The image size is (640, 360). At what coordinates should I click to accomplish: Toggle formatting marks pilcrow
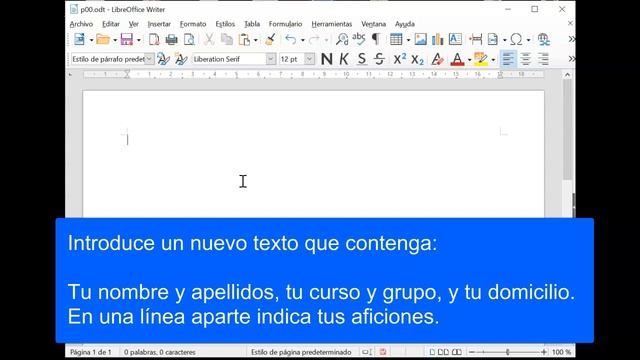376,40
